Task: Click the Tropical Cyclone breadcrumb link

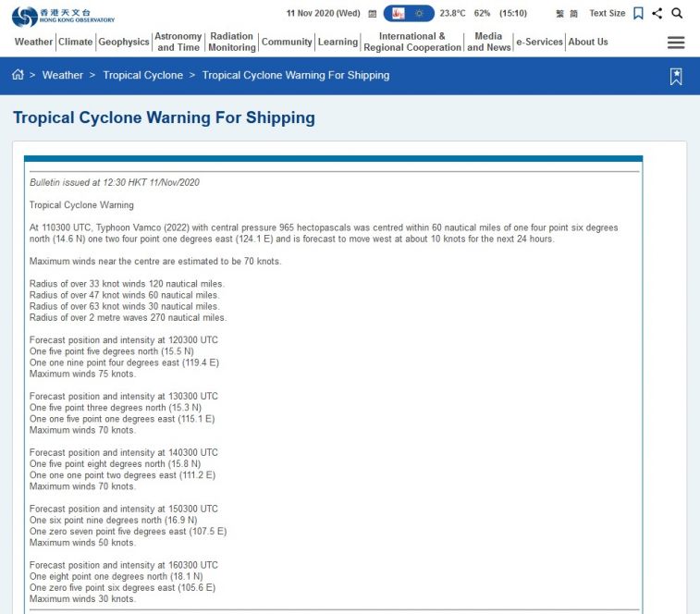Action: [143, 75]
